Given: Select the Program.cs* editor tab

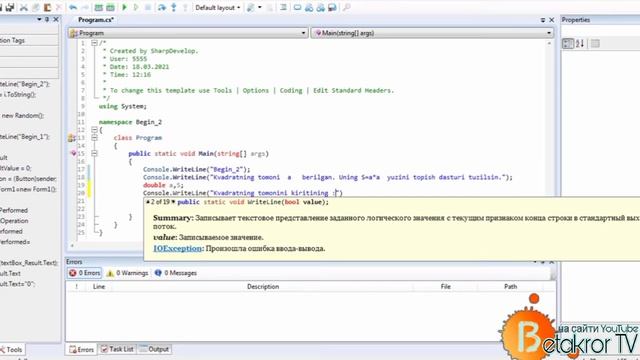Looking at the screenshot, I should coord(96,20).
